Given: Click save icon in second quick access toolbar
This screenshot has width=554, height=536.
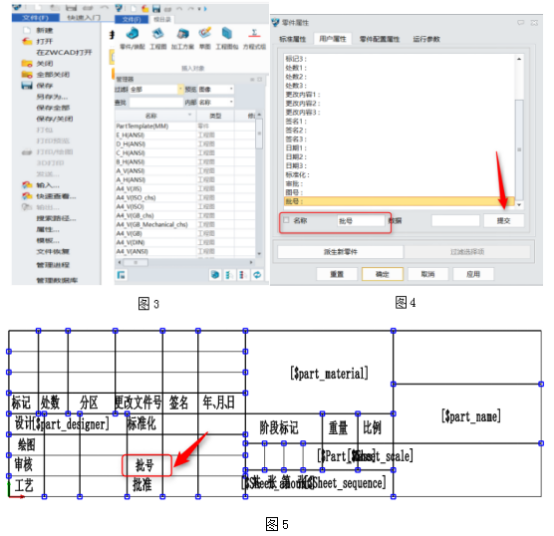Looking at the screenshot, I should pos(156,8).
